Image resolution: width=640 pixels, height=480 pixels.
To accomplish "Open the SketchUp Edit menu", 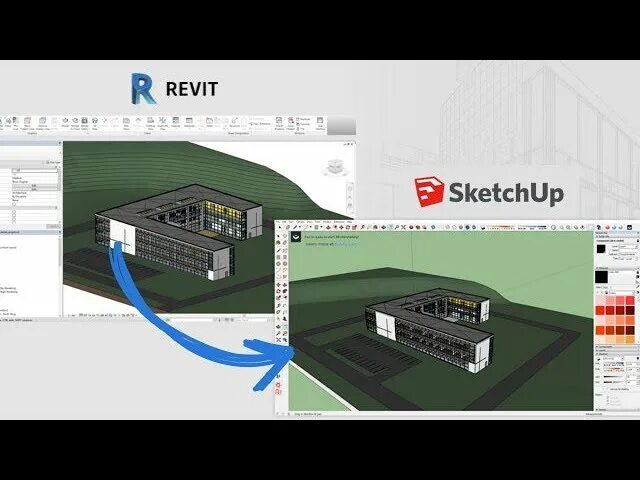I will point(284,222).
